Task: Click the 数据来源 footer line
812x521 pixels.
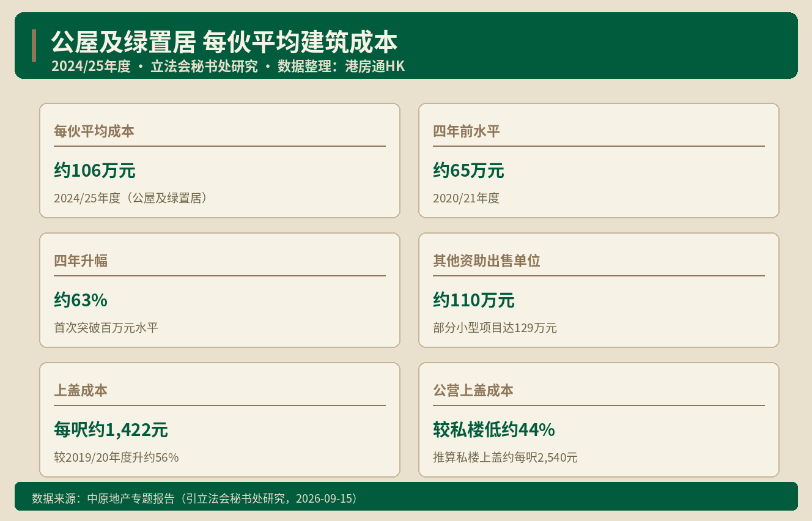Action: 194,498
